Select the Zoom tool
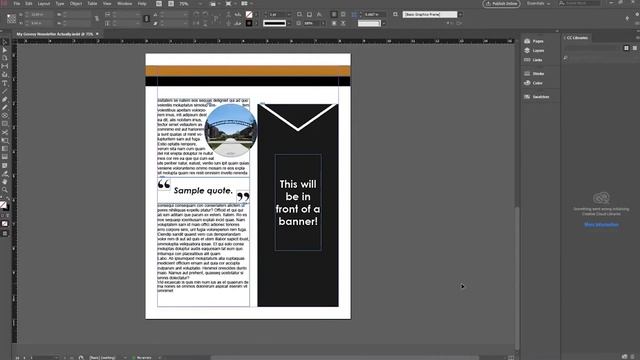 pos(4,190)
